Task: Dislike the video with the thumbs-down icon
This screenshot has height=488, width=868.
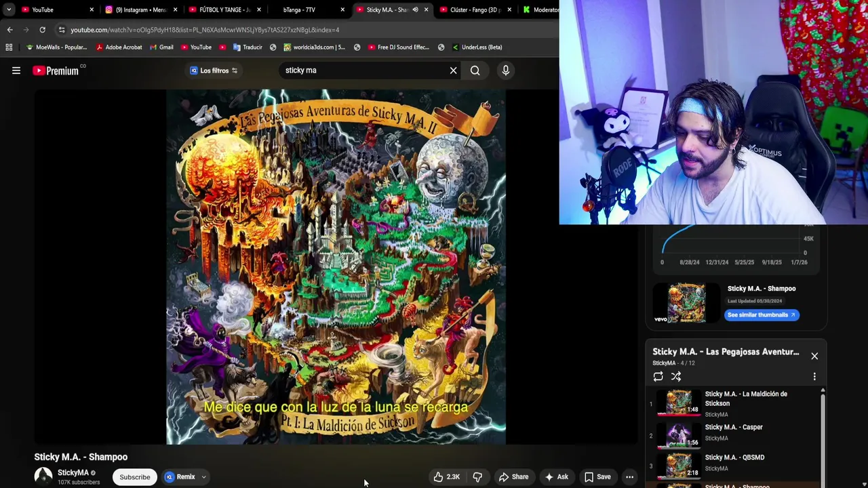Action: click(x=477, y=476)
